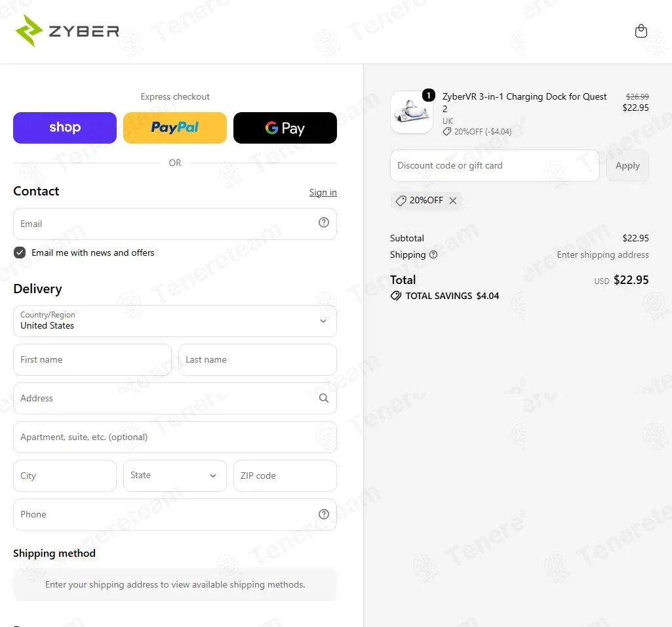Click the TOTAL SAVINGS $4.04 text
Viewport: 672px width, 627px height.
[452, 296]
